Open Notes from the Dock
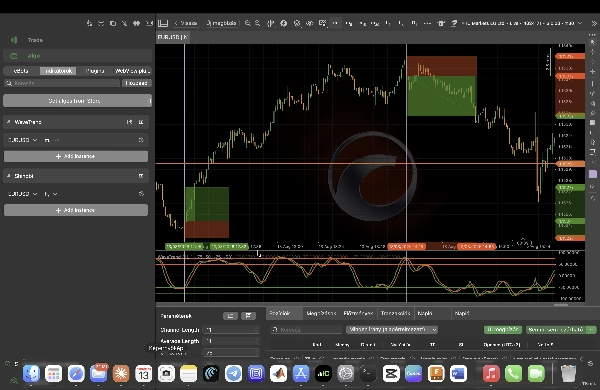 [x=188, y=373]
